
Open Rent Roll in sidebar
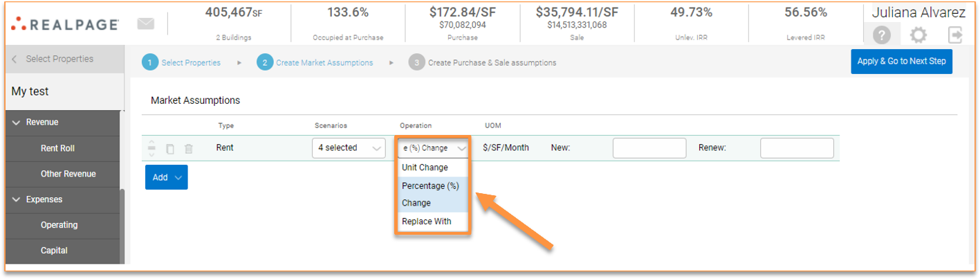57,148
